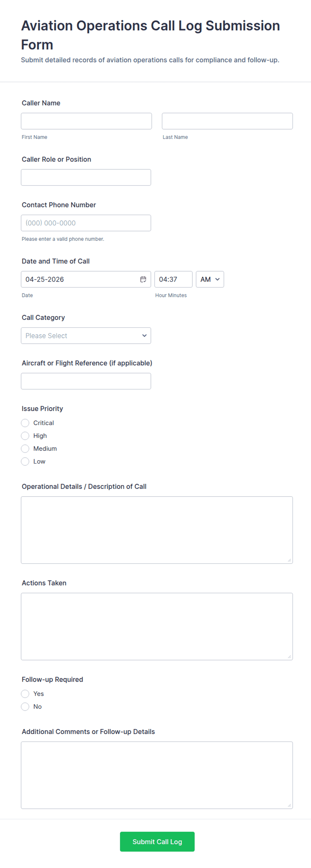Click into the Actions Taken text area
This screenshot has width=311, height=868.
tap(157, 626)
